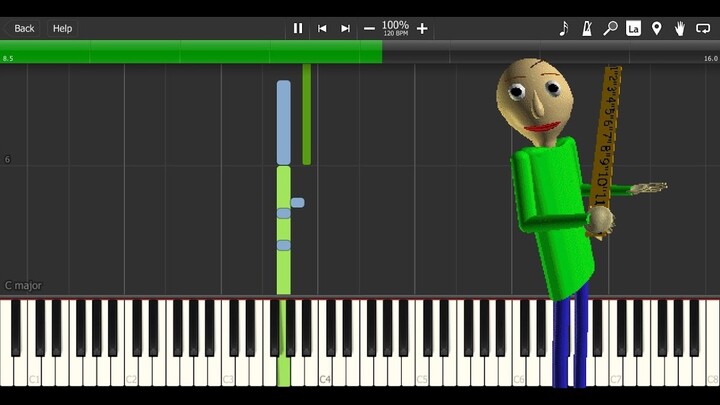Viewport: 720px width, 405px height.
Task: Pause the song playback
Action: 298,28
